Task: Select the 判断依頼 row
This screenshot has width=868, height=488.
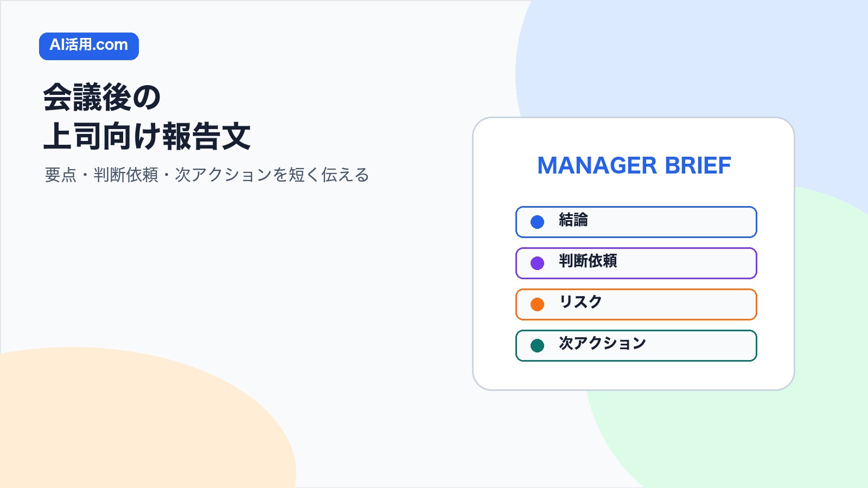Action: click(x=636, y=263)
